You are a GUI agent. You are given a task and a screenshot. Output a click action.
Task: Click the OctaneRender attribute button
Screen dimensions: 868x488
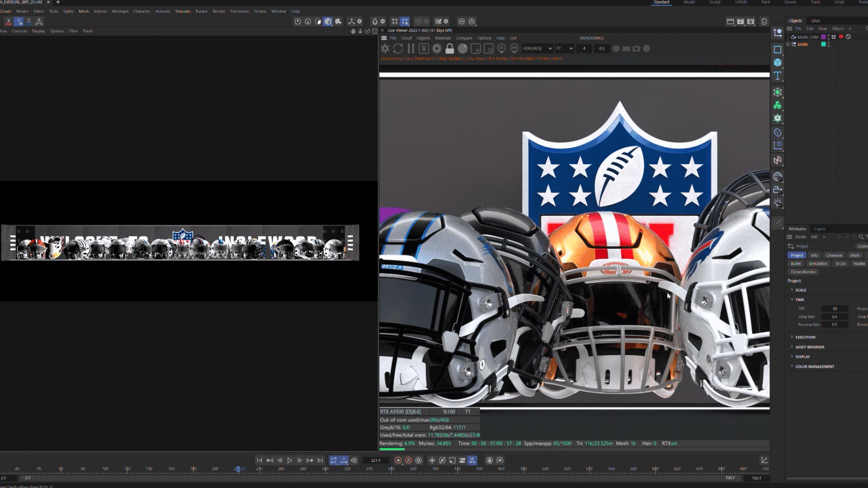(803, 272)
